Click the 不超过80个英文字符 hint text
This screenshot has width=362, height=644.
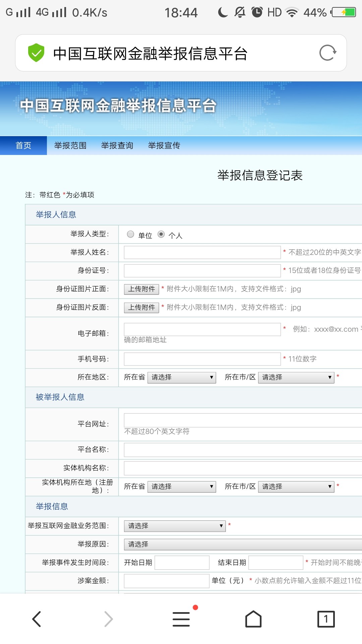tap(157, 431)
